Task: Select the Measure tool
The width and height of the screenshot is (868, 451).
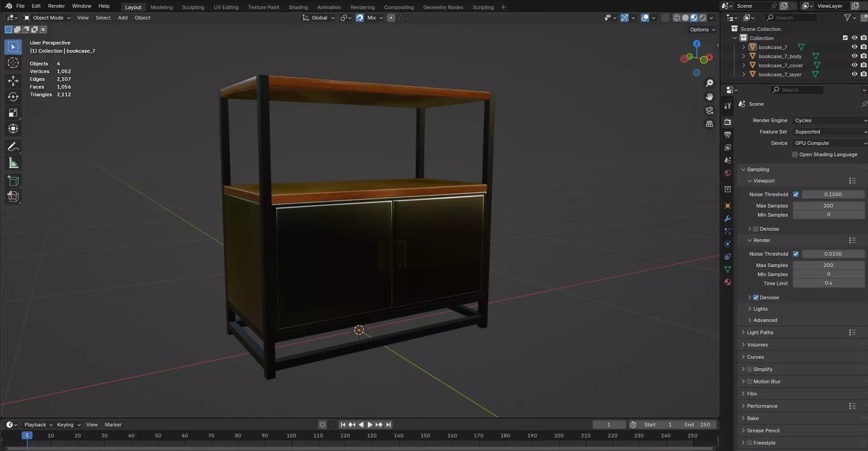Action: pyautogui.click(x=13, y=163)
